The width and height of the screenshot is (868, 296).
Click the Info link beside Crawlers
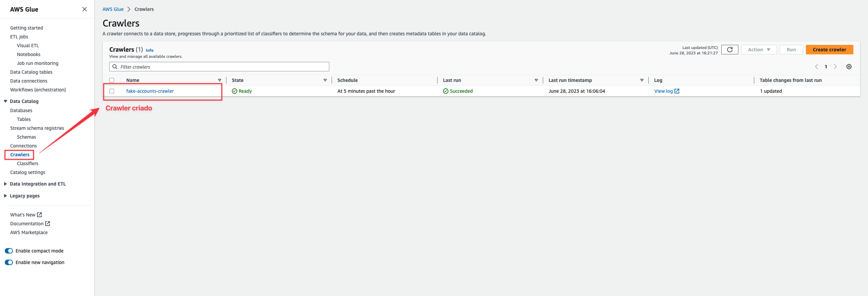click(149, 50)
